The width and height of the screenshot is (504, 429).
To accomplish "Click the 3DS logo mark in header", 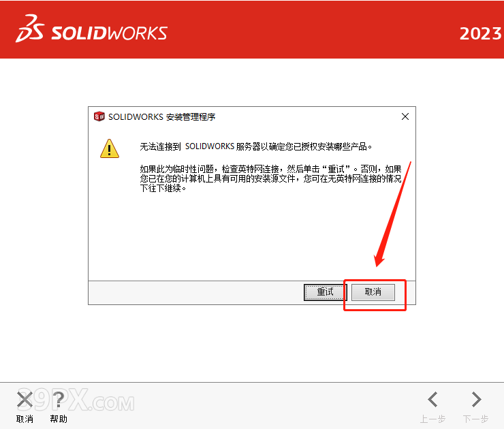I will pyautogui.click(x=30, y=29).
